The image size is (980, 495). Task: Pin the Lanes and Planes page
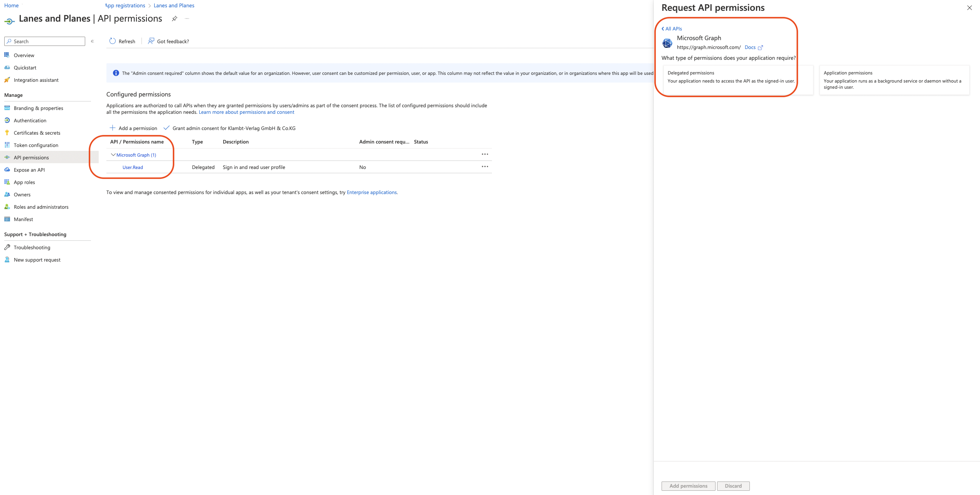tap(175, 19)
